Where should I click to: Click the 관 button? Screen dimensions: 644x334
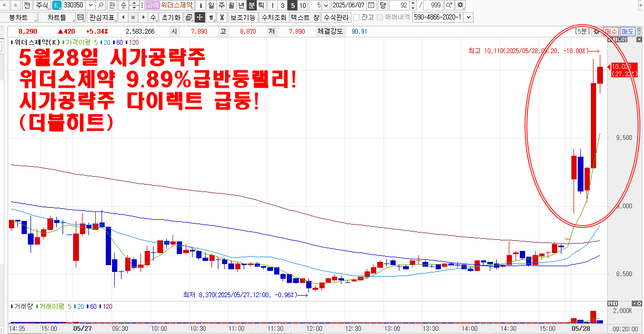112,5
